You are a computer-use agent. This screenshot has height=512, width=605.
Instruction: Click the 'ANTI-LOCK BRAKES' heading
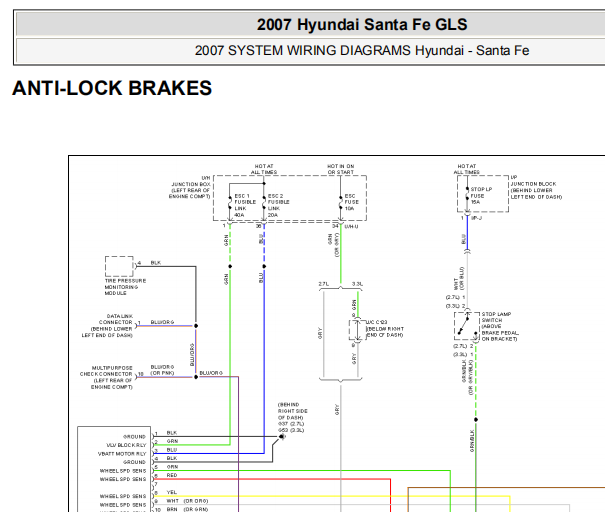pyautogui.click(x=112, y=88)
